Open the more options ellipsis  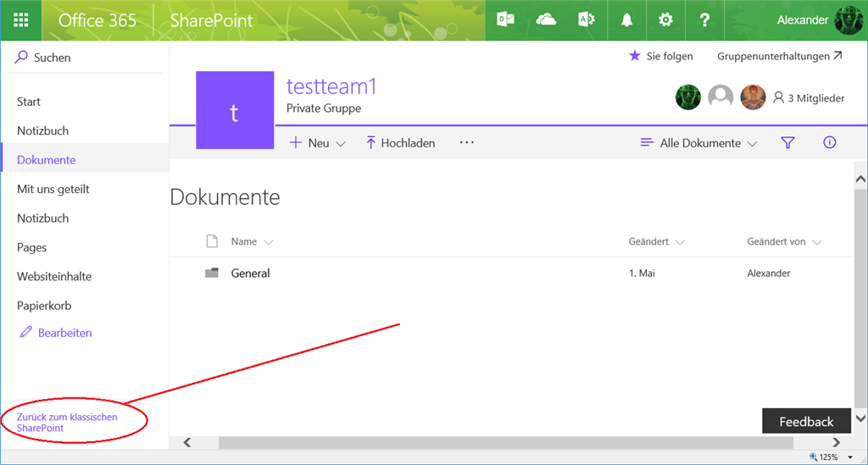pyautogui.click(x=467, y=142)
